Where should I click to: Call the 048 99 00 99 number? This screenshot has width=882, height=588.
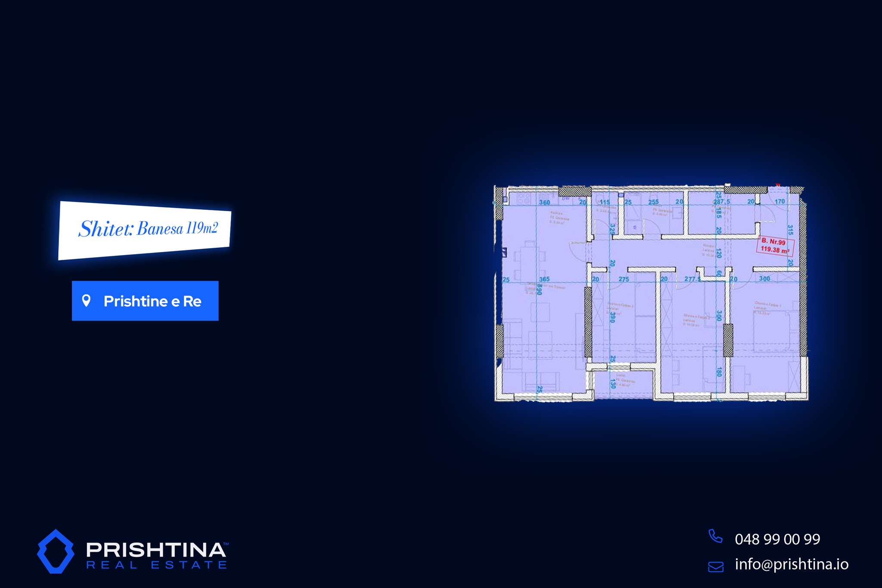[777, 539]
